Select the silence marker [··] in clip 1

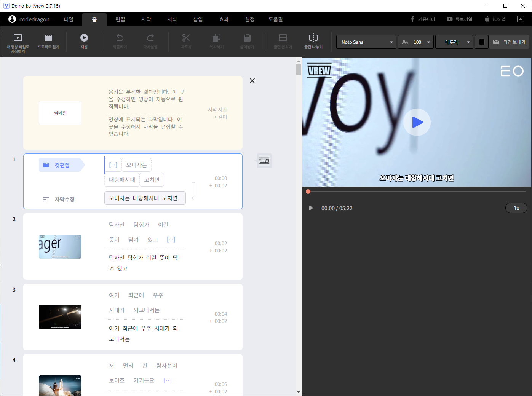click(113, 165)
